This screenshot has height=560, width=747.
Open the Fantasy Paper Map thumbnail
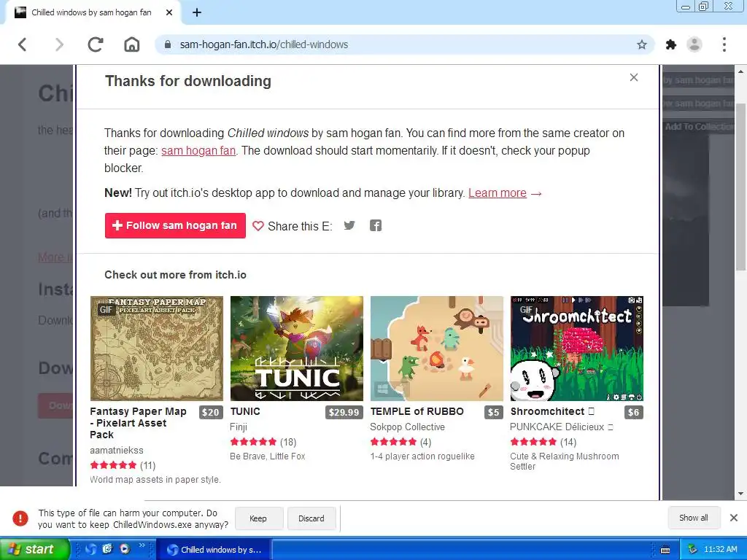click(157, 348)
